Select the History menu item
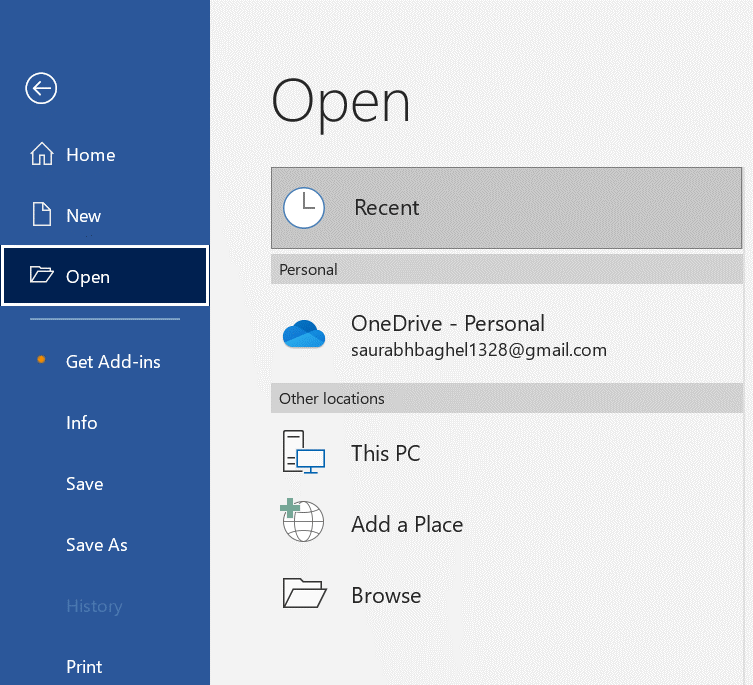753x685 pixels. pos(94,606)
